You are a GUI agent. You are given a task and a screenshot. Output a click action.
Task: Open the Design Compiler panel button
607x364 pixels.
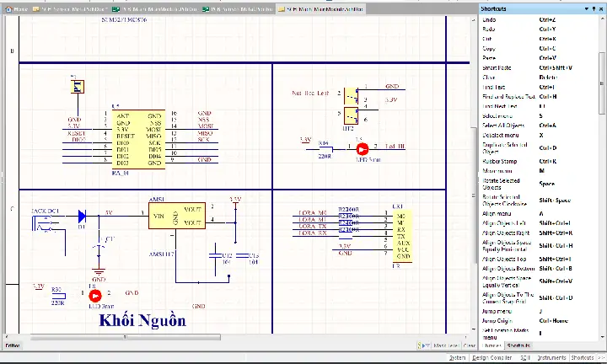tap(492, 358)
